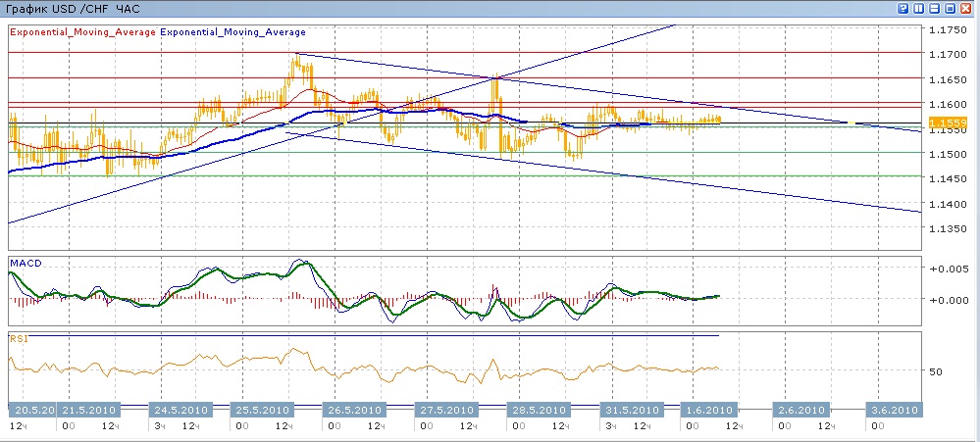Screen dimensions: 980x442
Task: Click the vertical split window icon
Action: coord(919,8)
